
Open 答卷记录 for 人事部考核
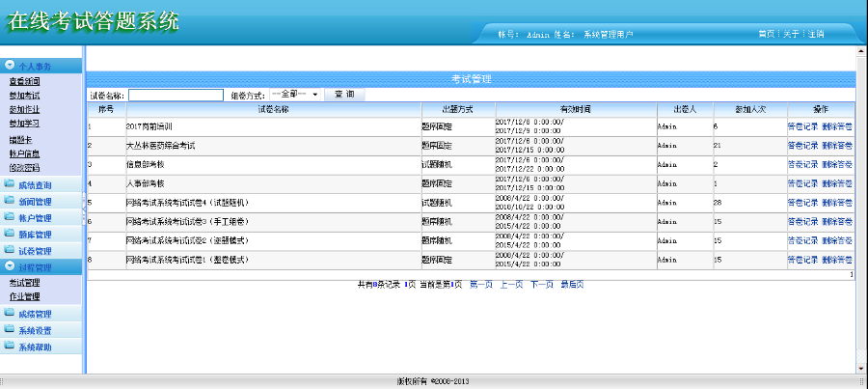802,183
